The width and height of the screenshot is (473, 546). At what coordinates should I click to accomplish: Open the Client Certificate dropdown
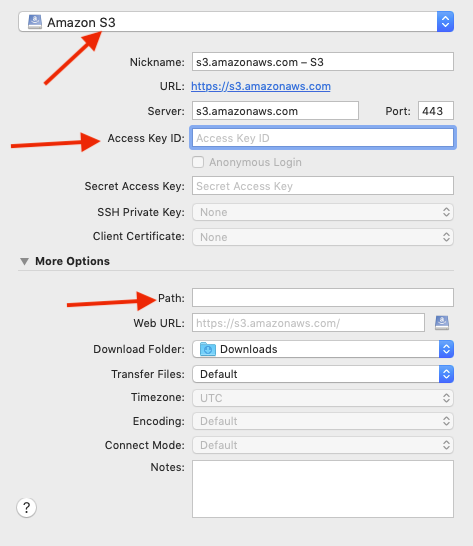323,237
